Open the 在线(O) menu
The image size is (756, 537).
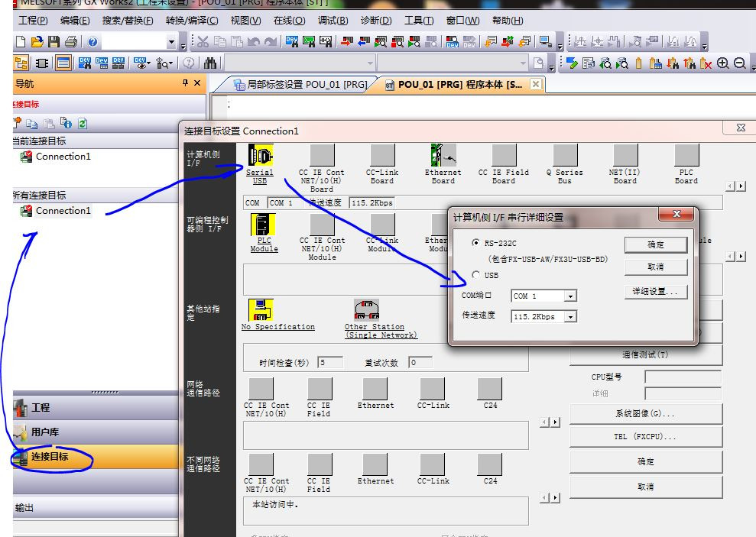[x=289, y=21]
